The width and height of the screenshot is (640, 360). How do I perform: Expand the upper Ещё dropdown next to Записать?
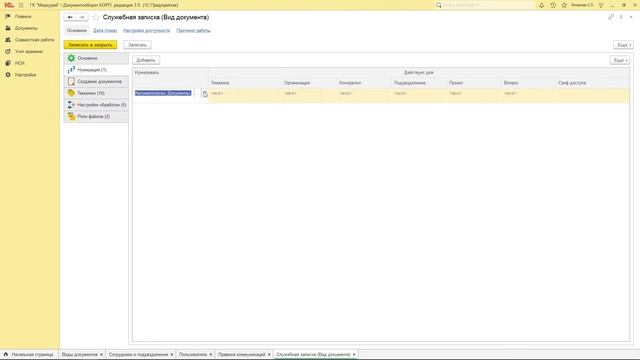pos(623,45)
